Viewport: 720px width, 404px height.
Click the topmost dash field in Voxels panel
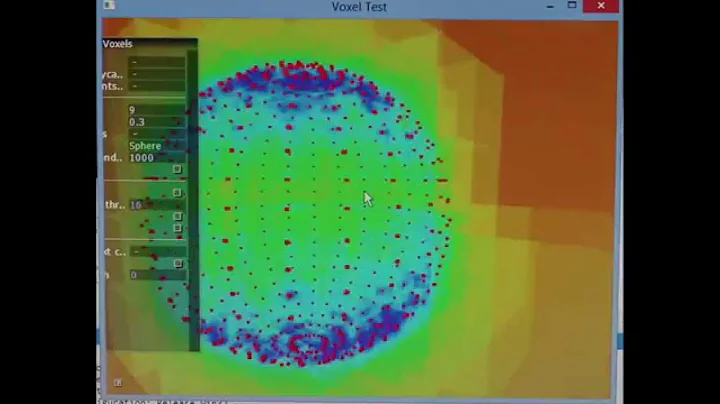point(157,62)
